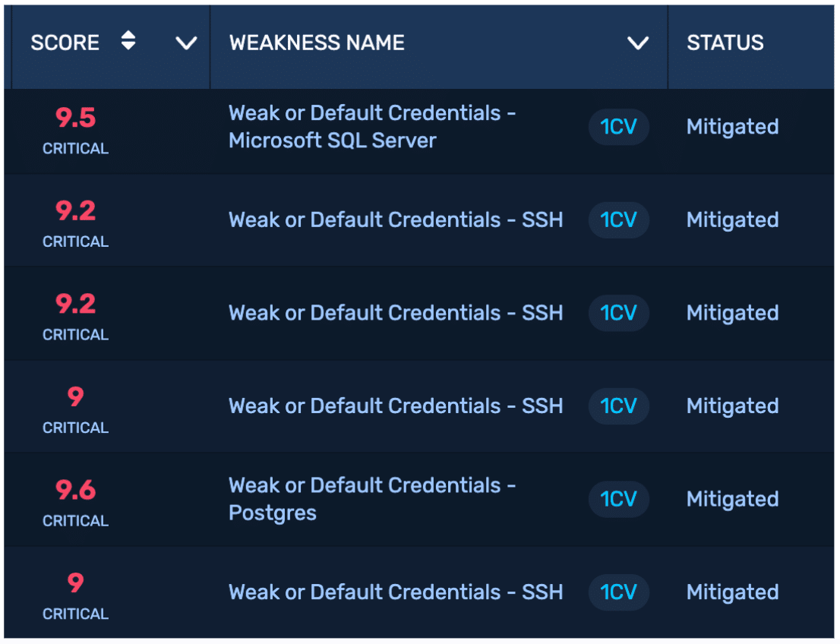Select the 9.6 critical score value
This screenshot has width=840, height=644.
pyautogui.click(x=75, y=491)
